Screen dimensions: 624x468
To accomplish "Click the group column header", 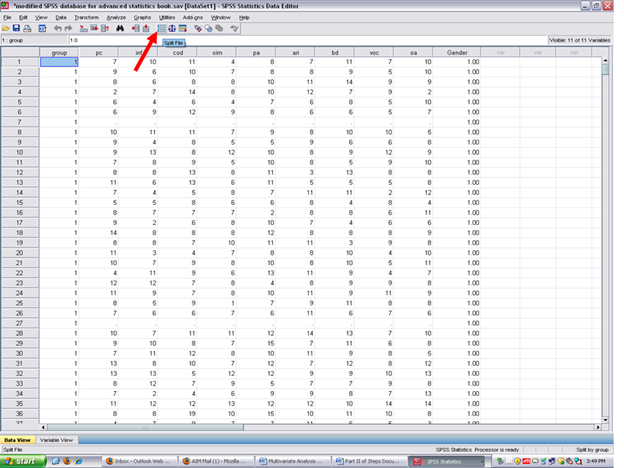I will (x=59, y=51).
